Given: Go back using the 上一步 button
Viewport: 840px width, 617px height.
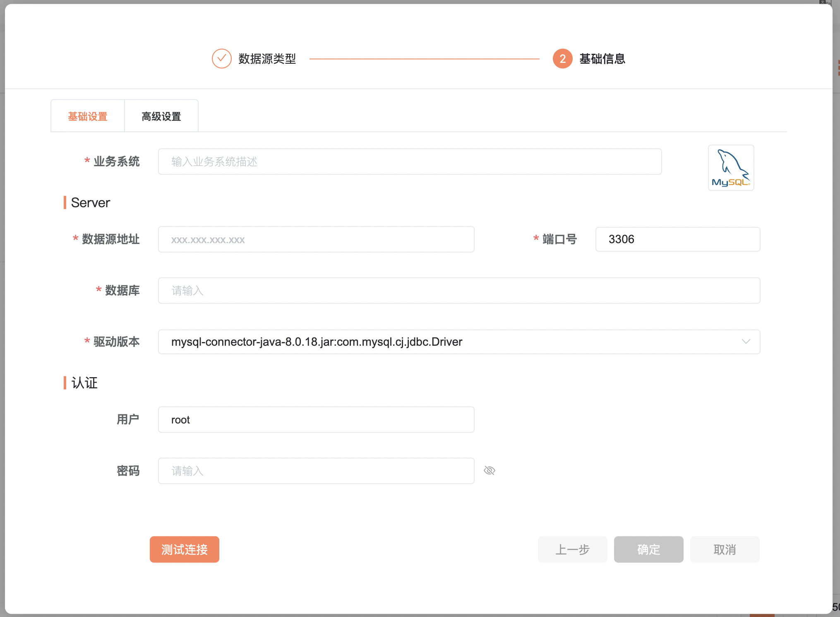Looking at the screenshot, I should 572,549.
